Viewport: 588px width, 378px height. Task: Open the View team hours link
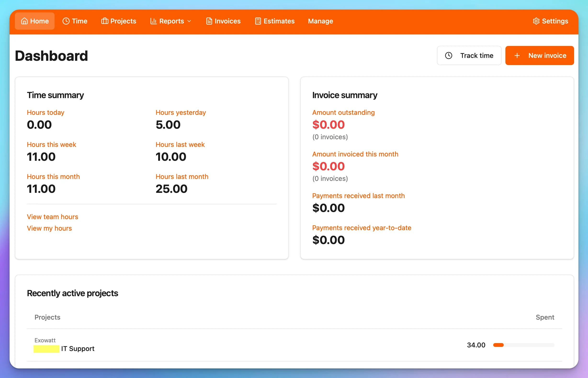coord(52,217)
